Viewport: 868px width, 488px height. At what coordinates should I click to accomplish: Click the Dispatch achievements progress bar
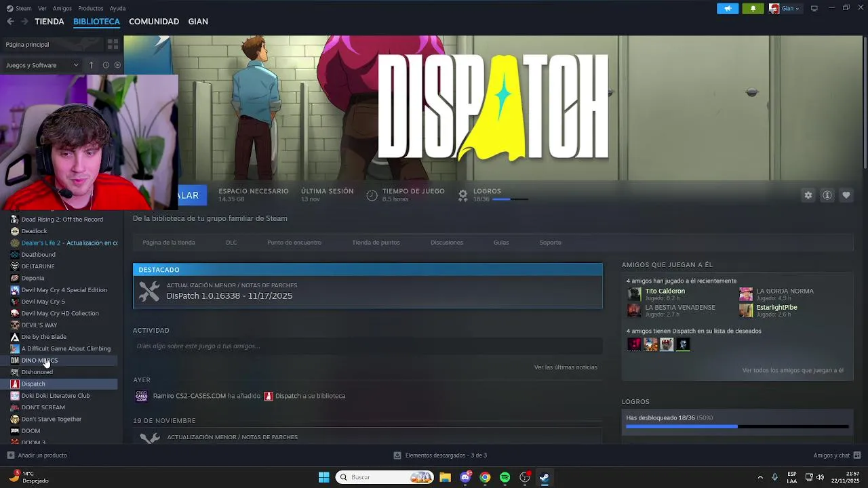pos(737,426)
